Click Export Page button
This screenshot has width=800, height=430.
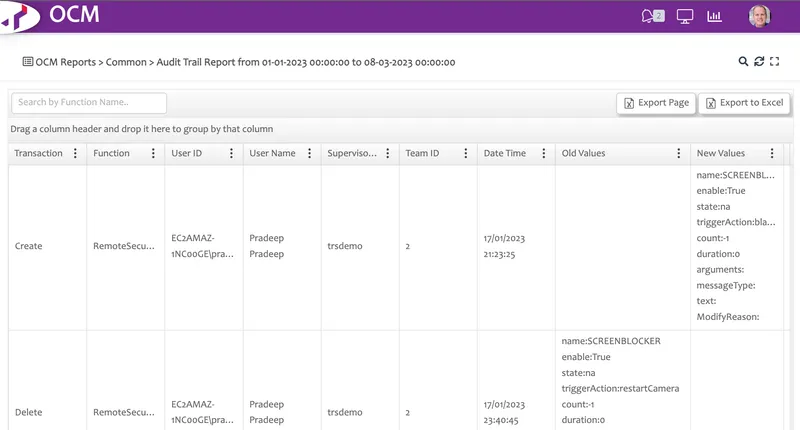655,103
